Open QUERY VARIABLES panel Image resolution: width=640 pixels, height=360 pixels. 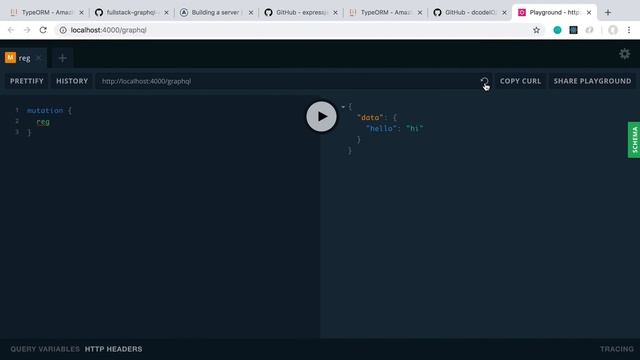[x=45, y=349]
